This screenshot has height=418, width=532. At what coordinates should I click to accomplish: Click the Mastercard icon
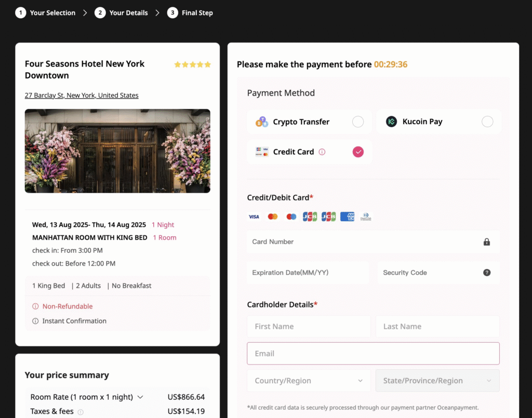coord(272,217)
